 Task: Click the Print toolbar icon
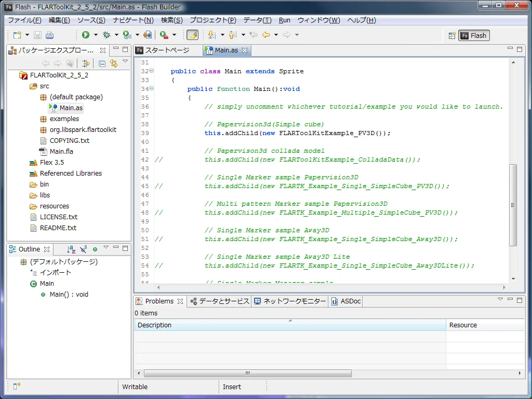point(49,35)
